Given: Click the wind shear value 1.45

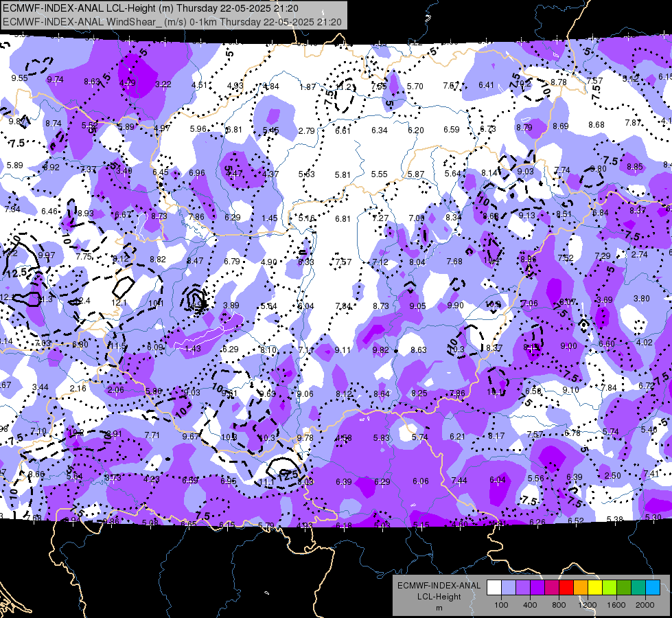Looking at the screenshot, I should pos(270,218).
